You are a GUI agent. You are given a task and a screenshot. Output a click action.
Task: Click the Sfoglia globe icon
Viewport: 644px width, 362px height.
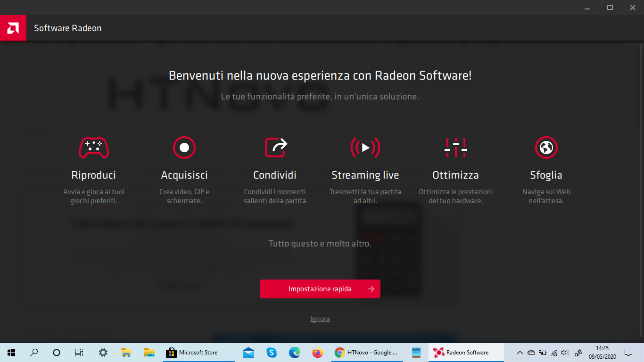(546, 148)
